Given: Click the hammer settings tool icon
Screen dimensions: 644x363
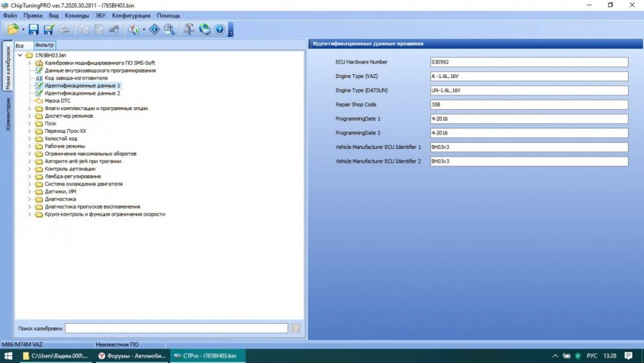Looking at the screenshot, I should [189, 29].
